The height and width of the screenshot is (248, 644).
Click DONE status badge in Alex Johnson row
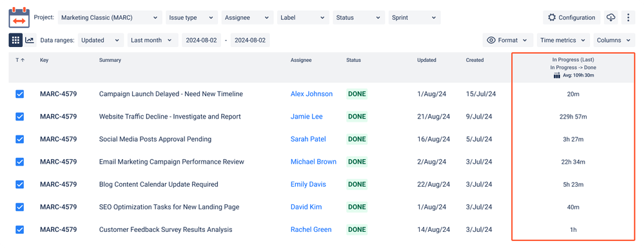357,94
